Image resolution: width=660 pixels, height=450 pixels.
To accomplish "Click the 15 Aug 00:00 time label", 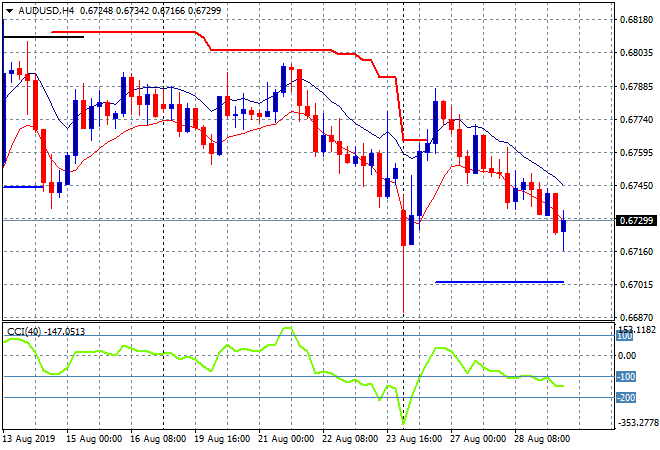I will pyautogui.click(x=94, y=439).
